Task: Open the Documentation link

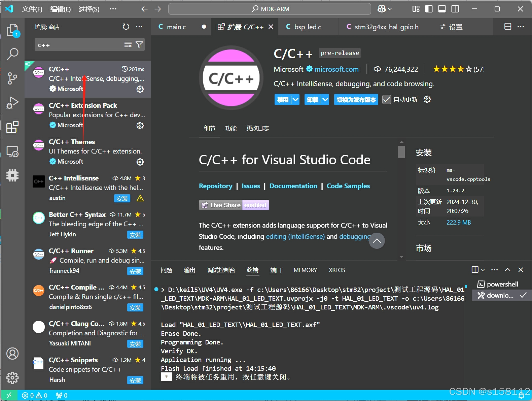Action: point(293,186)
